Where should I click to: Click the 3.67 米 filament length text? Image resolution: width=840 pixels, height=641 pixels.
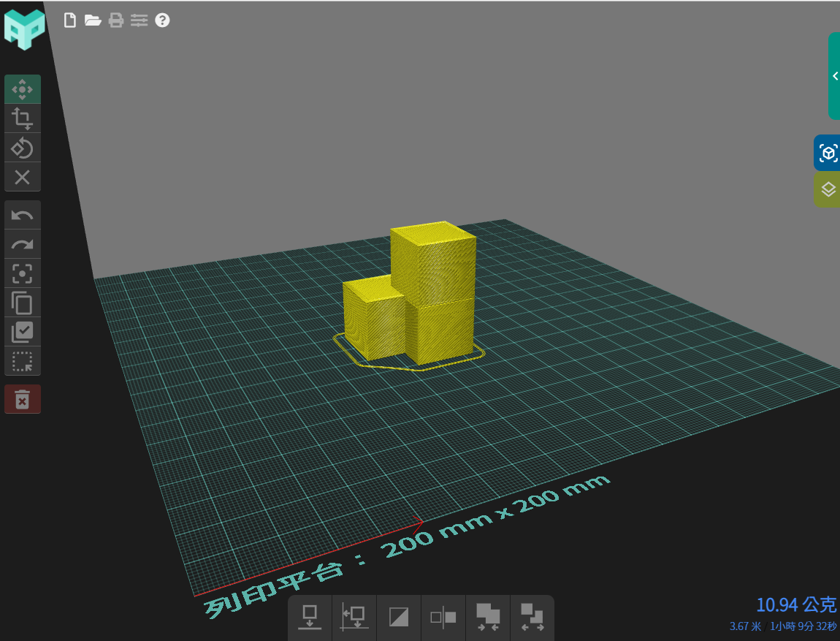[x=745, y=626]
